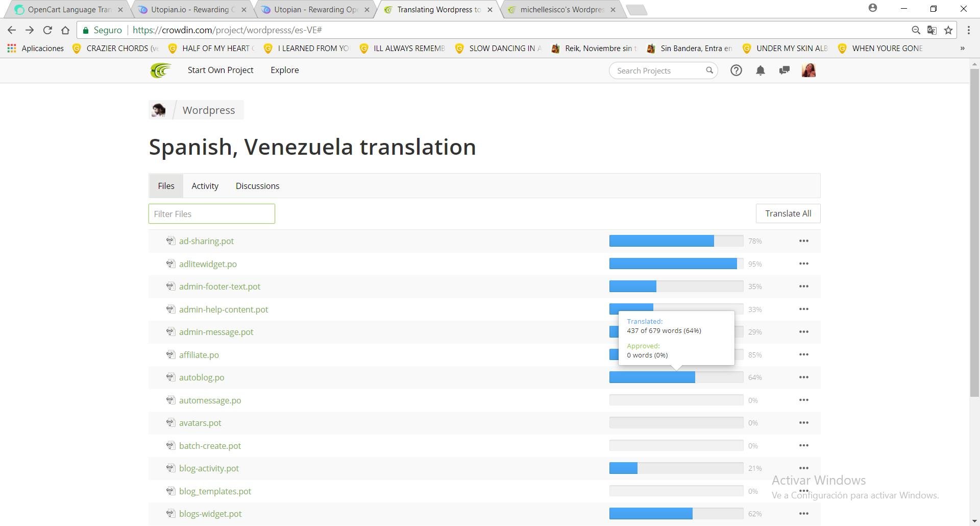Open more options for blog-activity.pot
The width and height of the screenshot is (980, 526).
[803, 468]
